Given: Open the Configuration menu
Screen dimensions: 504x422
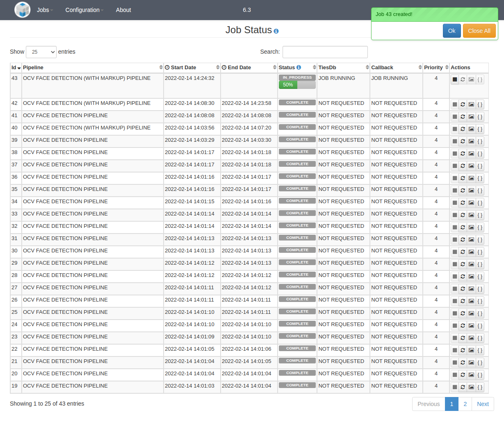Looking at the screenshot, I should [x=84, y=10].
